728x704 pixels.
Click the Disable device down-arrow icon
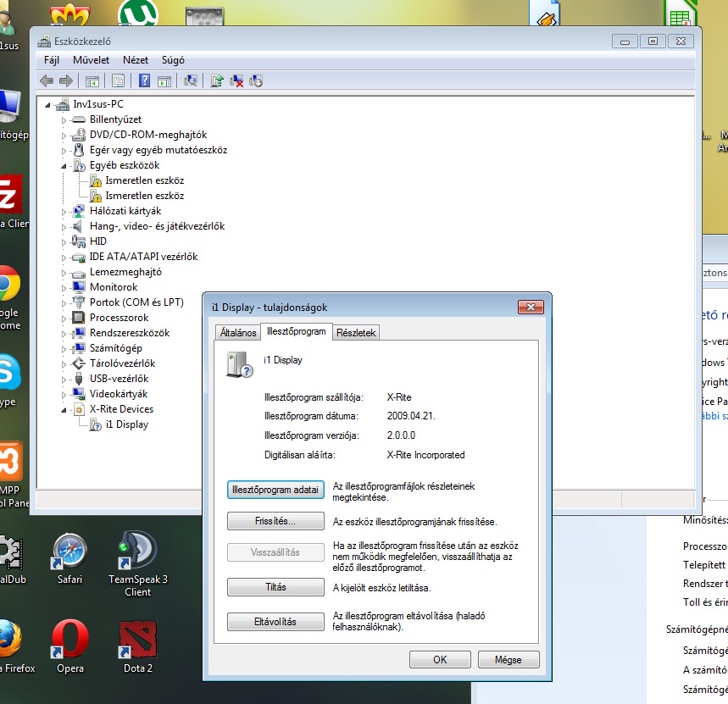[x=256, y=80]
